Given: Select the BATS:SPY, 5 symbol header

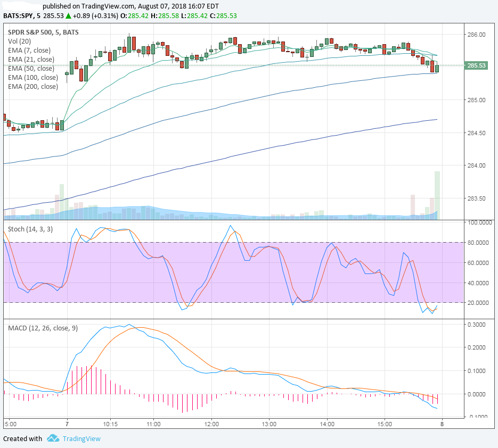Looking at the screenshot, I should pyautogui.click(x=22, y=16).
